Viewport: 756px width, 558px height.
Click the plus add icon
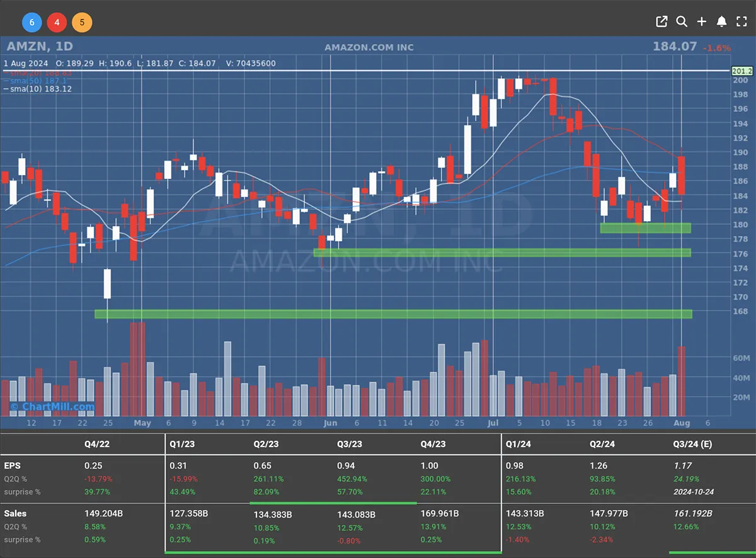coord(702,21)
